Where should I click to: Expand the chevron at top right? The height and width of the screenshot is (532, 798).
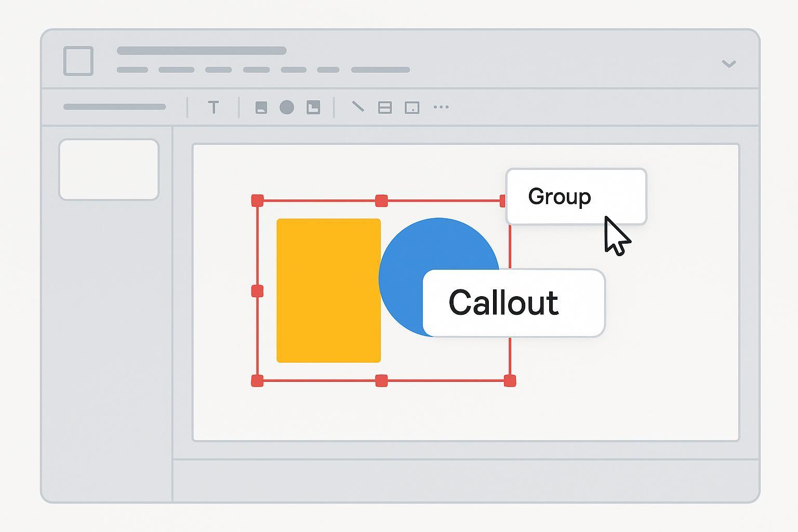pyautogui.click(x=729, y=63)
